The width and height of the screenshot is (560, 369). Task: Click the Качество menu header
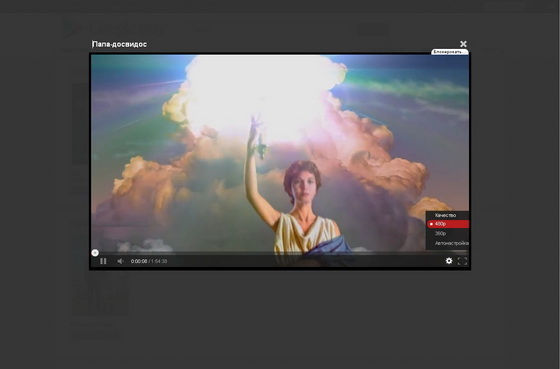445,215
